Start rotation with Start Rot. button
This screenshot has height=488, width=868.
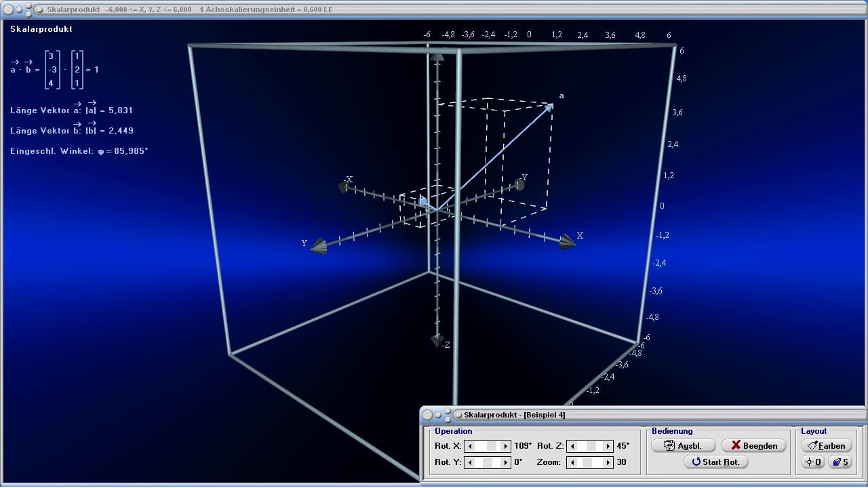pos(716,462)
